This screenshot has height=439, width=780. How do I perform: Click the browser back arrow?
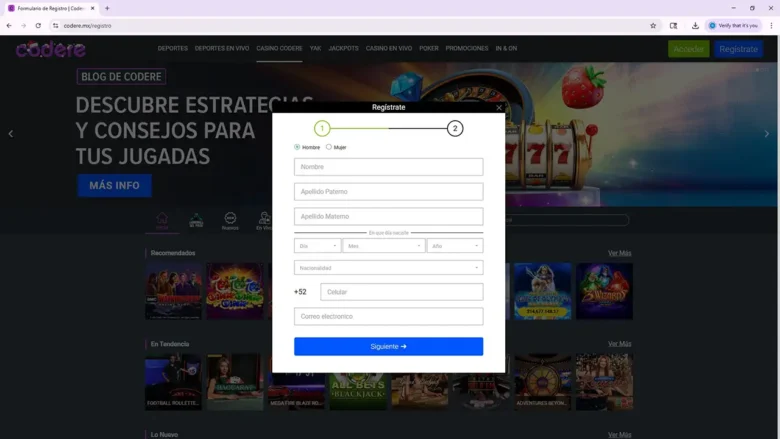(9, 26)
